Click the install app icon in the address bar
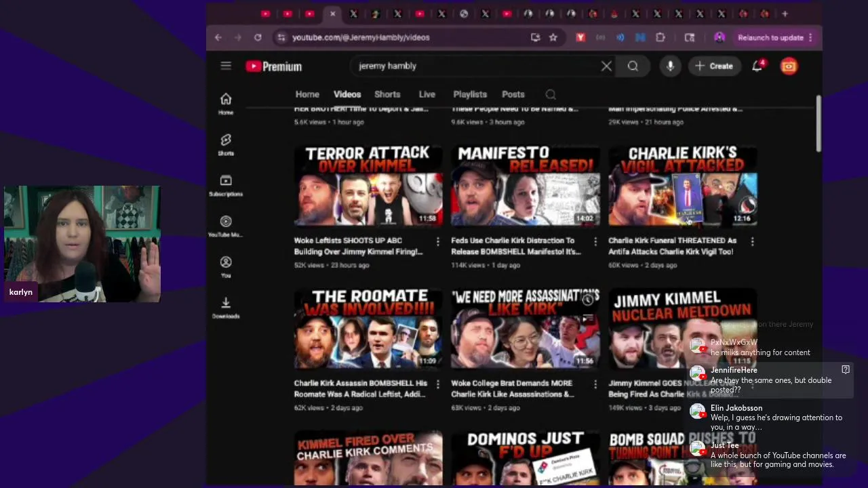The image size is (868, 488). [535, 37]
